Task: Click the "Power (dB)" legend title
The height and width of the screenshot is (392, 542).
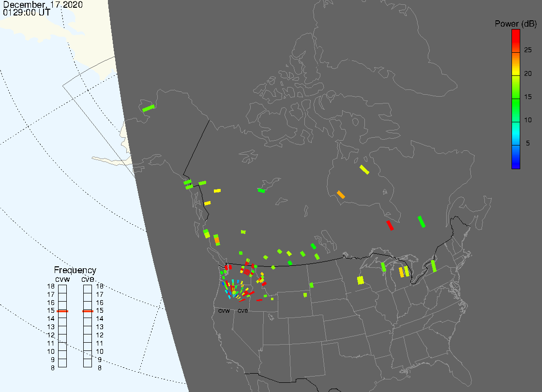Action: 515,24
